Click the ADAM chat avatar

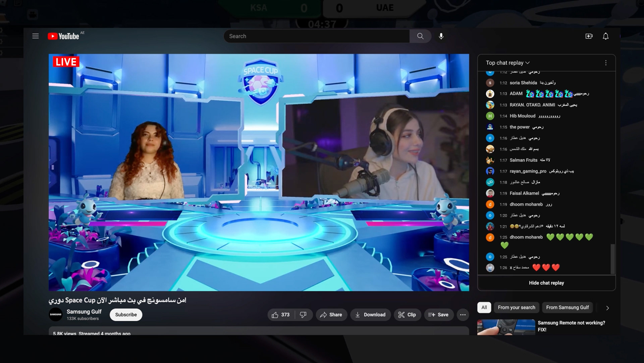(x=490, y=94)
